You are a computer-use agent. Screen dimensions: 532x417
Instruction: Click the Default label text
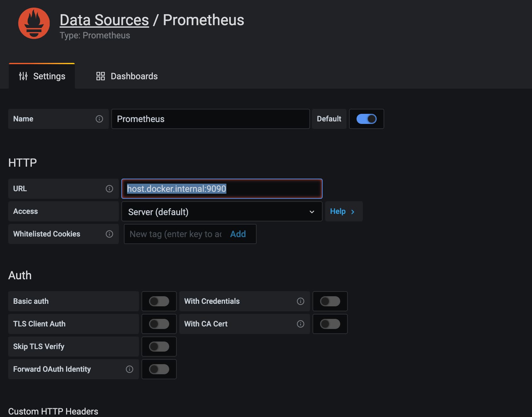click(329, 119)
